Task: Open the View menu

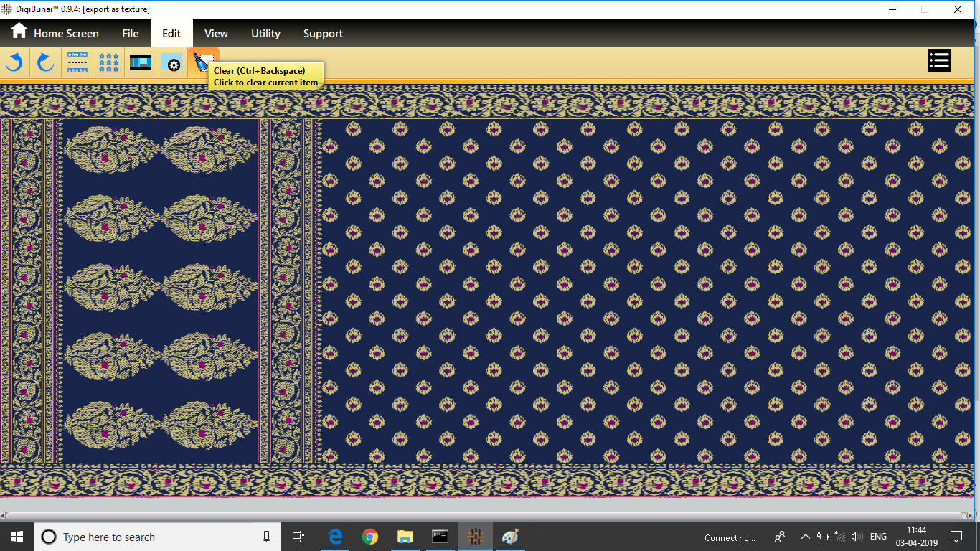Action: coord(216,33)
